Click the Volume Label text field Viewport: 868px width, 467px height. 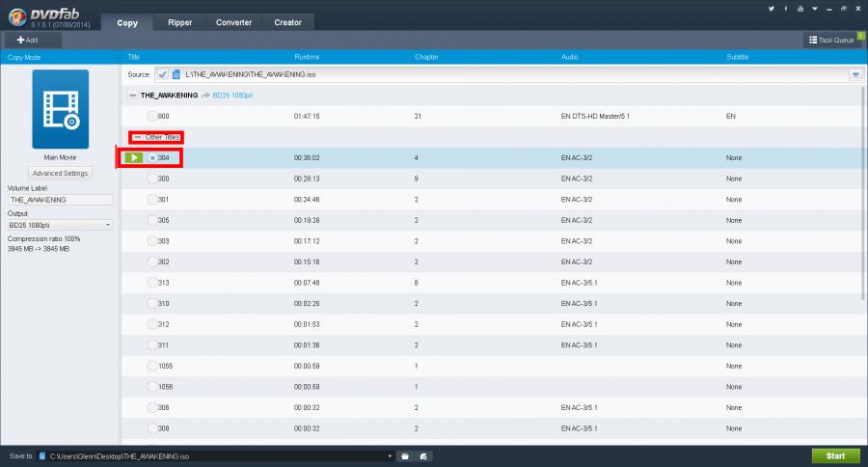[60, 200]
